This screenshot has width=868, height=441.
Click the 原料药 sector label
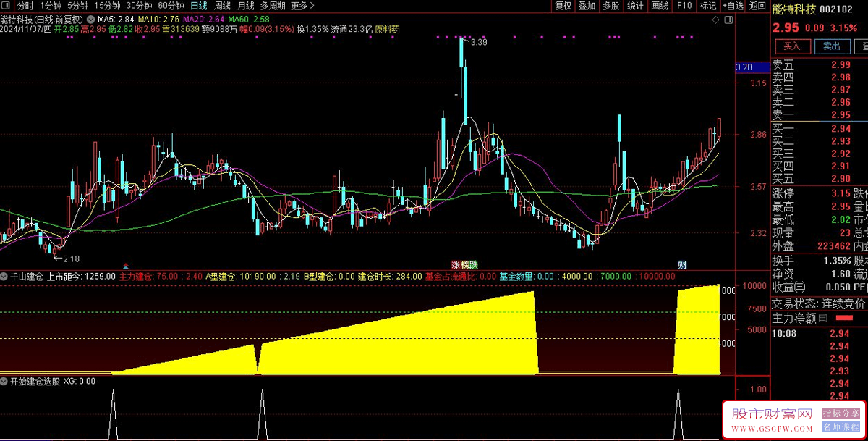point(387,30)
